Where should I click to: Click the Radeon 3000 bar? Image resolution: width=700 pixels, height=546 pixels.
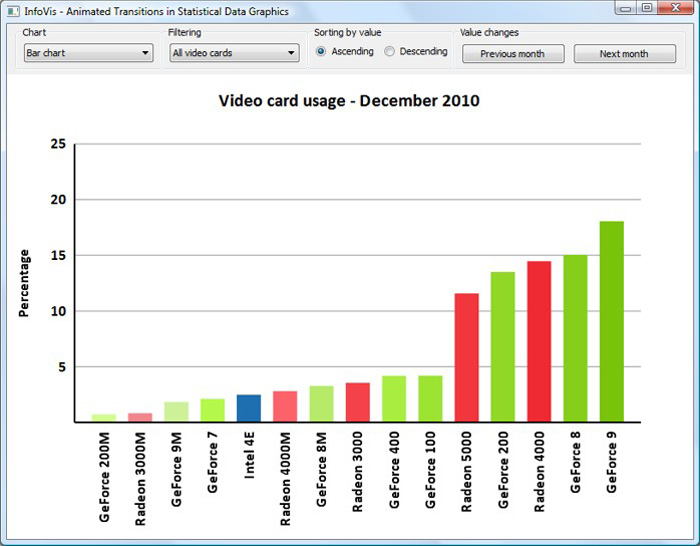(358, 402)
